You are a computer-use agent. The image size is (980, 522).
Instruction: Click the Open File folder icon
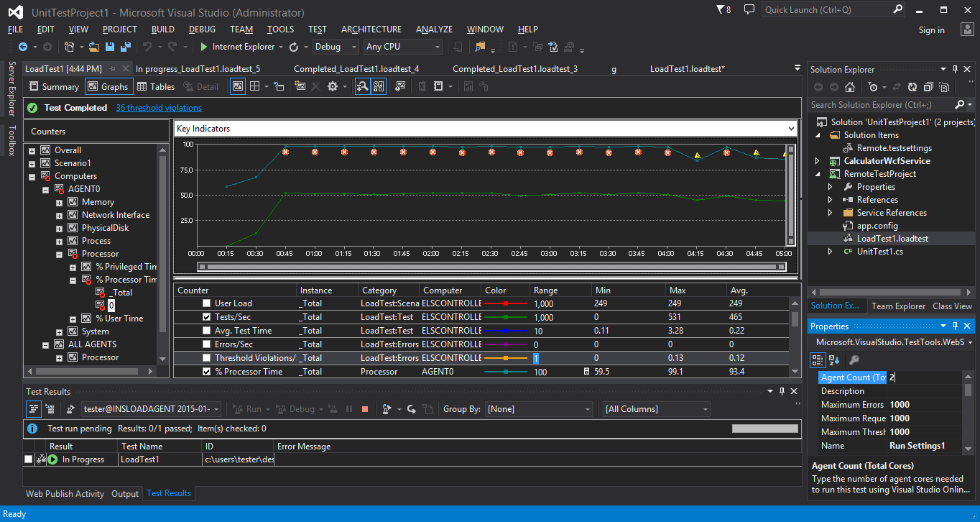(94, 47)
